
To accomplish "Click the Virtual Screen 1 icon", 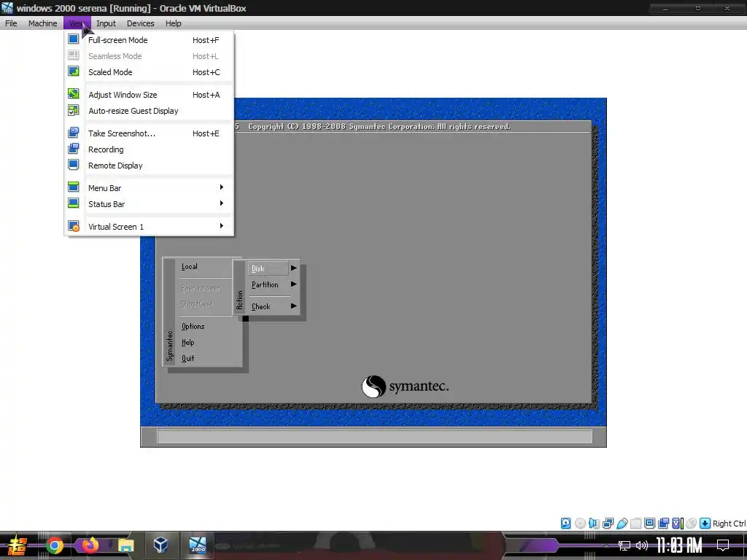I will 74,226.
